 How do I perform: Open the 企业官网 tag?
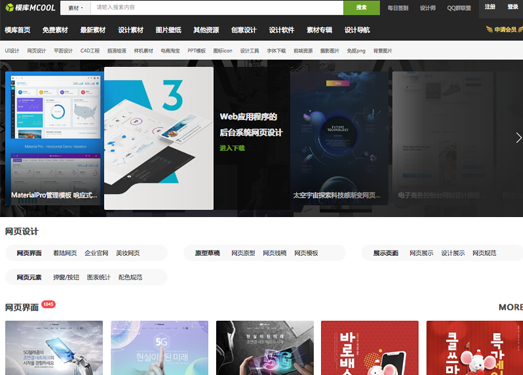(96, 253)
